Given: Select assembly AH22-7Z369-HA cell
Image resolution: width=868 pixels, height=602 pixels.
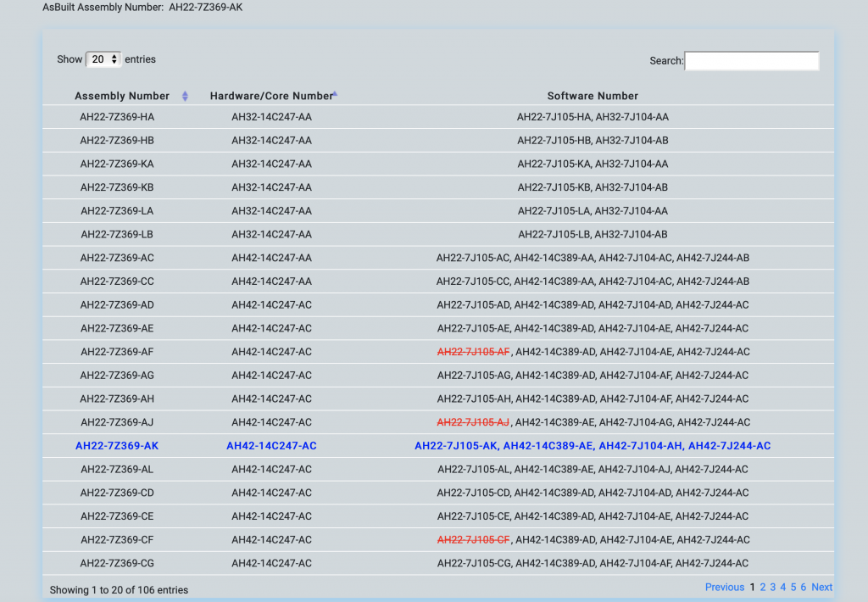Looking at the screenshot, I should (x=117, y=117).
